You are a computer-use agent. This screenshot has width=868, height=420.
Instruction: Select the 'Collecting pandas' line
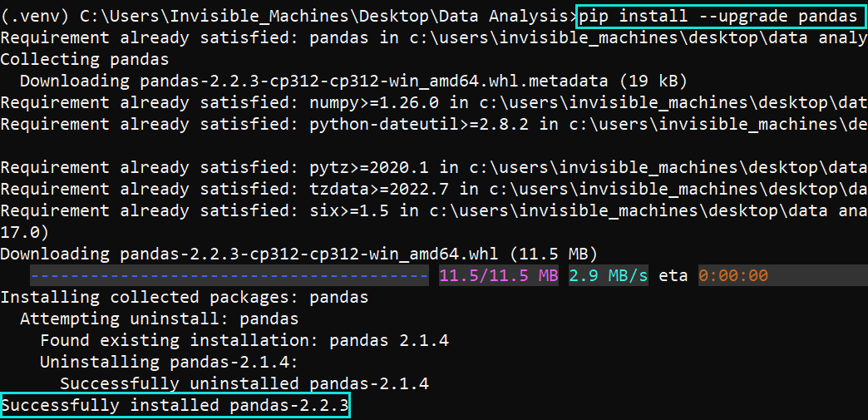(85, 59)
